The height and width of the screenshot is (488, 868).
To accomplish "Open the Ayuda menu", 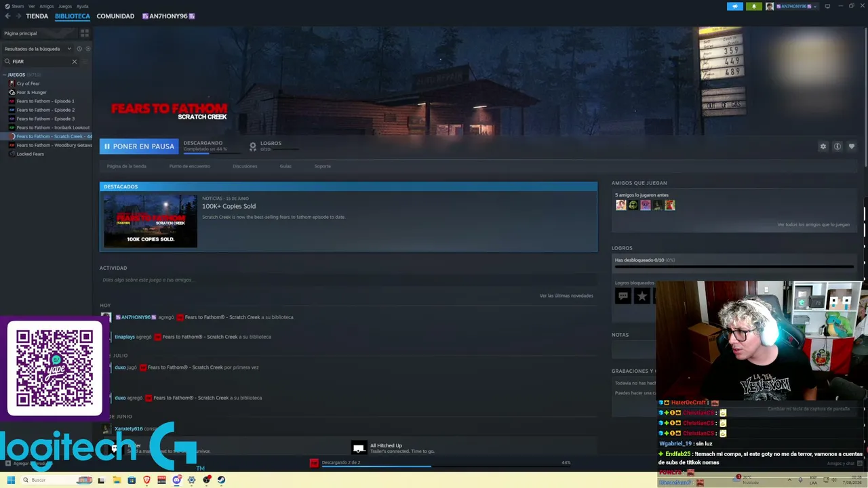I will coord(82,6).
